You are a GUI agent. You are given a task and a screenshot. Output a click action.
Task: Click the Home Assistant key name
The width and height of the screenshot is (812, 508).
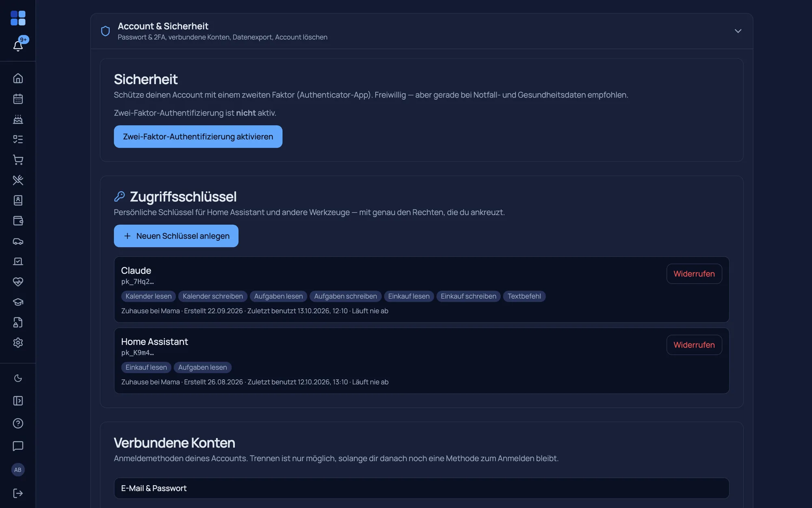(154, 342)
